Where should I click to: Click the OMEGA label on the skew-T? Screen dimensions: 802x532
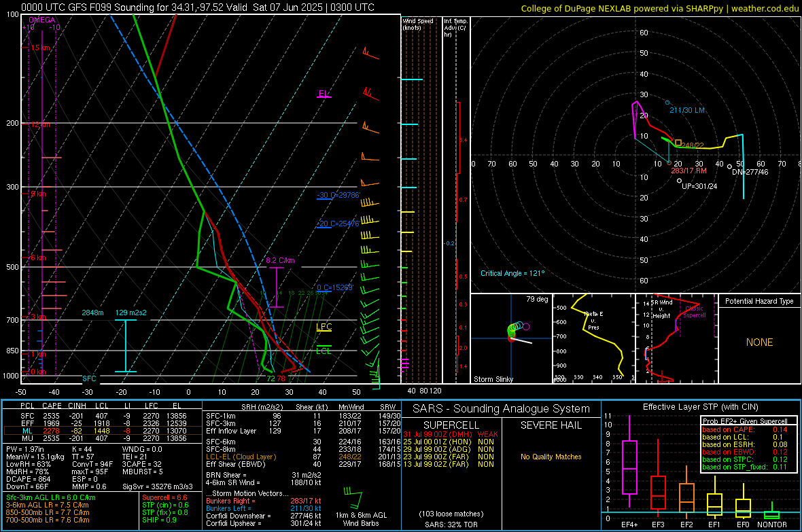tap(42, 20)
